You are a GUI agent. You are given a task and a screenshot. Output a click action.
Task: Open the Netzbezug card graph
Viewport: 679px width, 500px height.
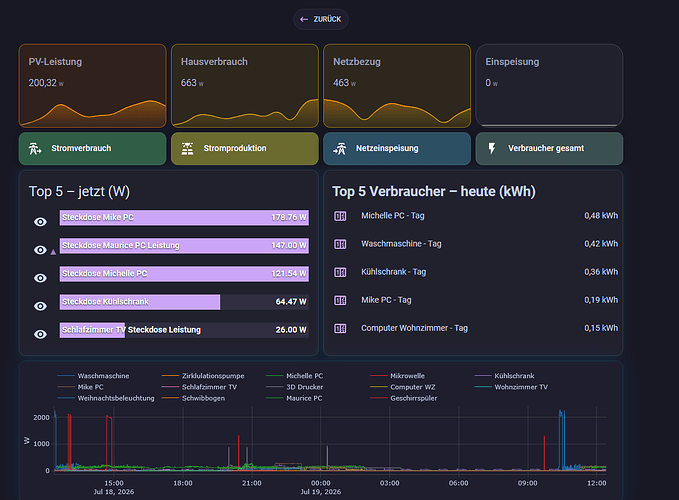point(397,112)
